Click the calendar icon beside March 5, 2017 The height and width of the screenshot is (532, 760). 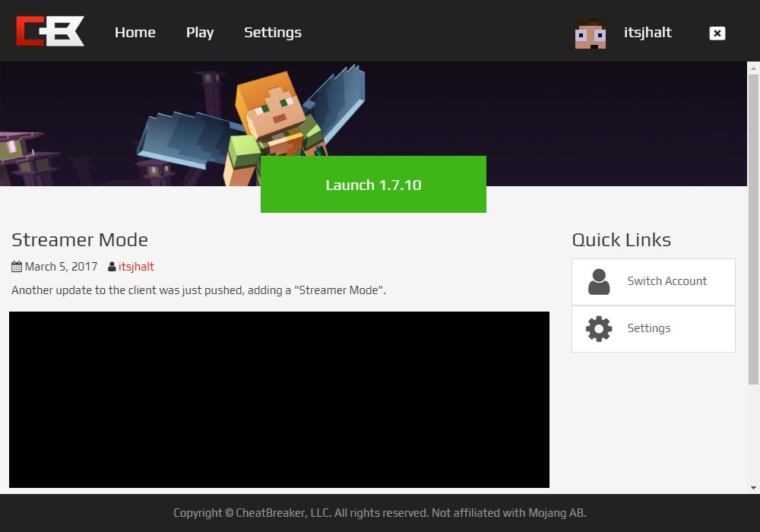pos(17,267)
